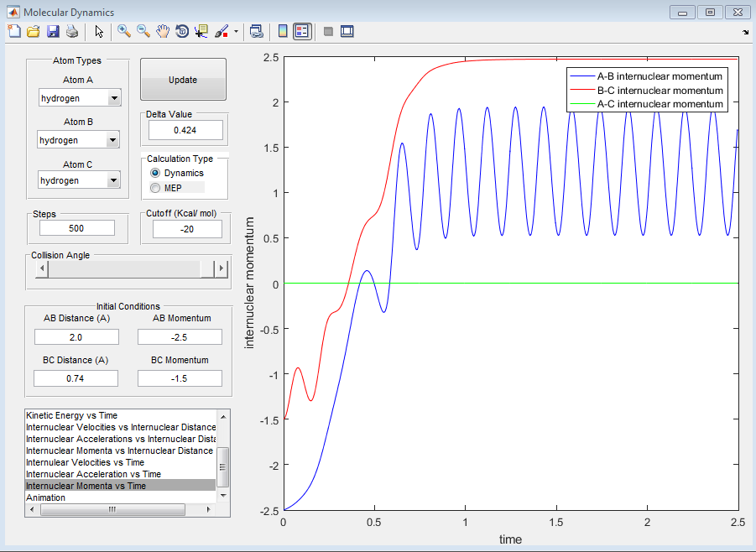Click the Steps input field
Viewport: 756px width, 552px height.
77,228
